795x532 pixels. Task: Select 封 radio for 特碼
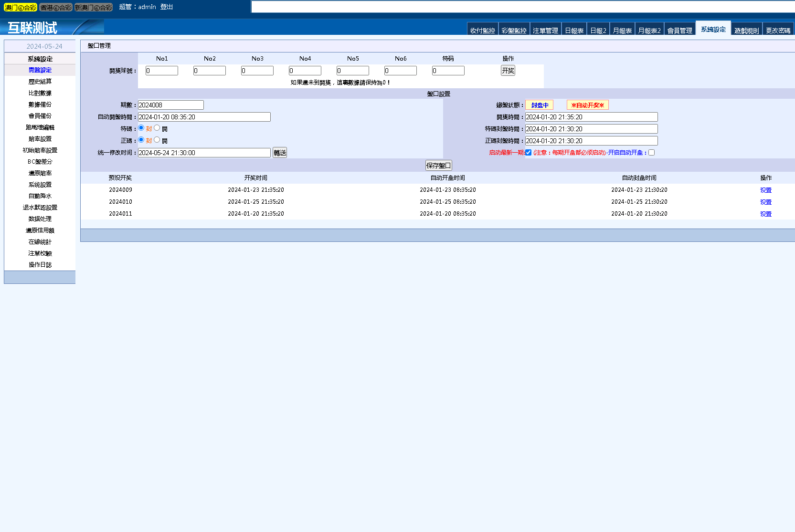[141, 128]
